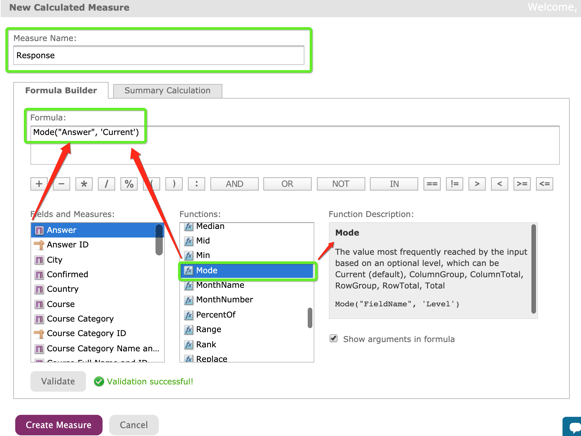Click the Functions list scrollbar
The width and height of the screenshot is (581, 436).
(310, 318)
